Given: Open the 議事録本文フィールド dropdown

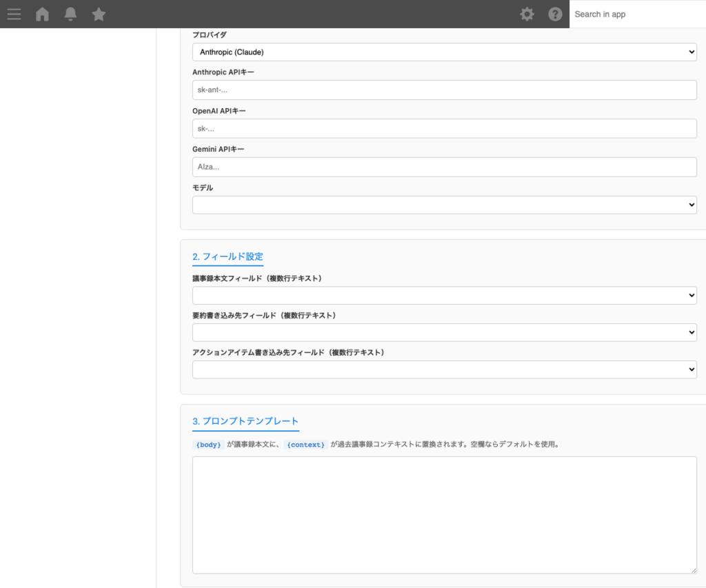Looking at the screenshot, I should [443, 295].
